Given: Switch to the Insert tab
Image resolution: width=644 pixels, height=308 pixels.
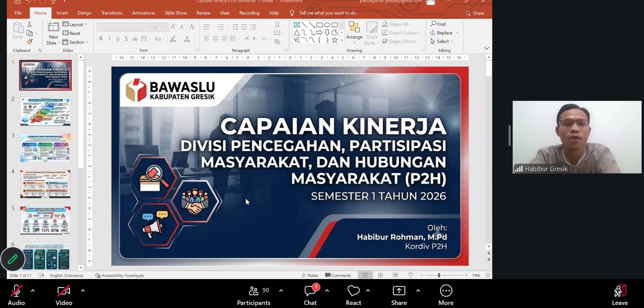Looking at the screenshot, I should [62, 13].
